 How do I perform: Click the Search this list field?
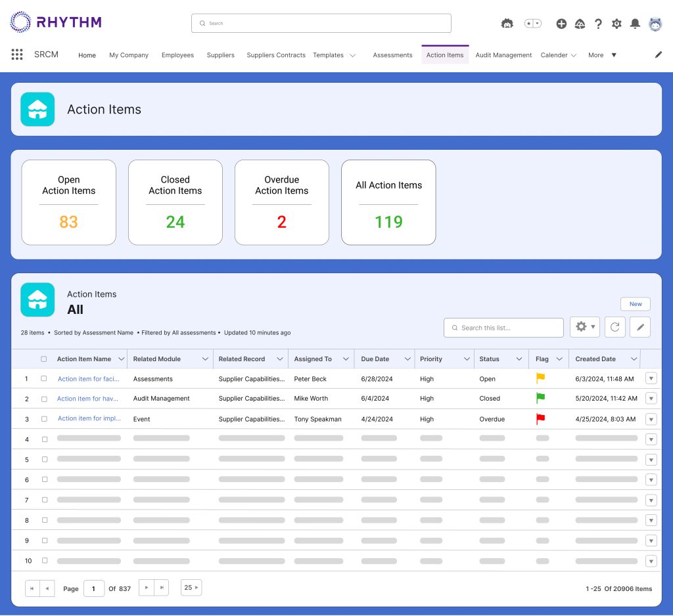coord(503,328)
